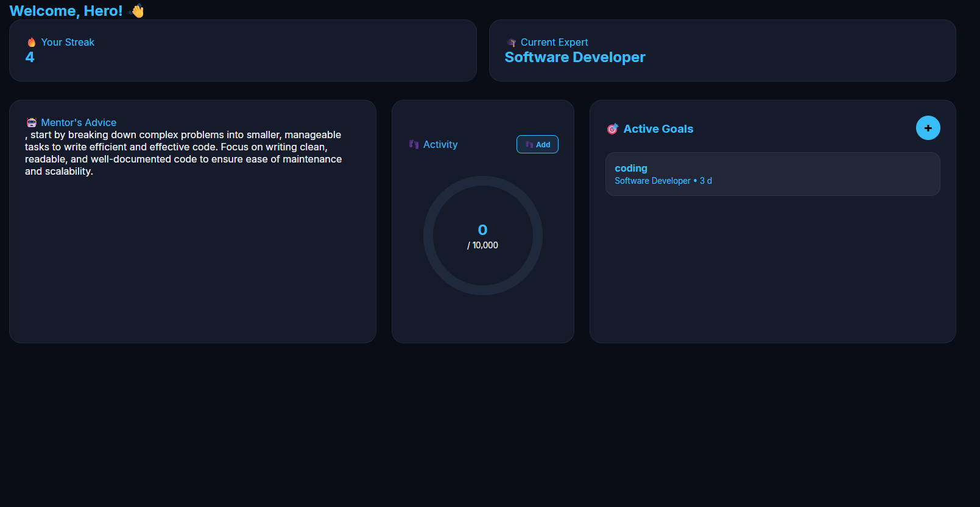Click the circular step progress ring
980x507 pixels.
pos(483,236)
